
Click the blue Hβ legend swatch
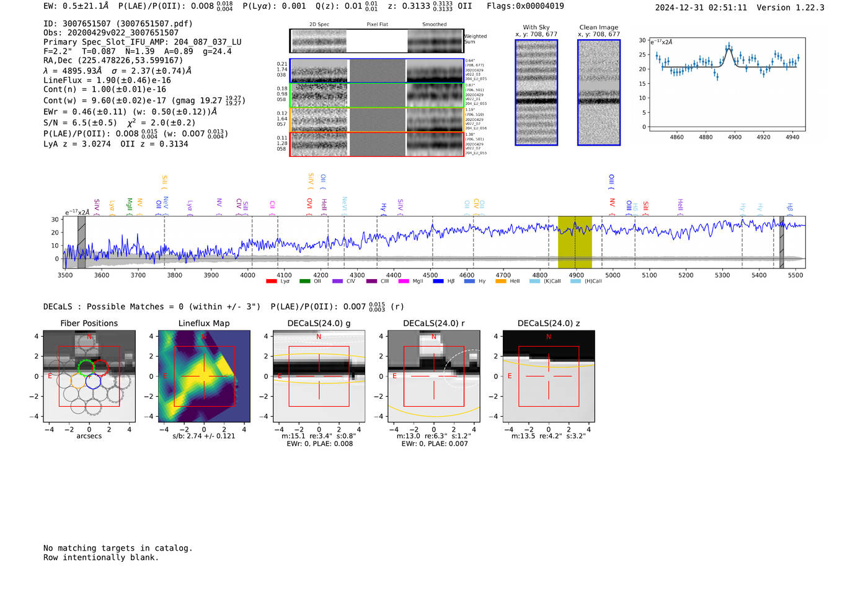pos(438,282)
